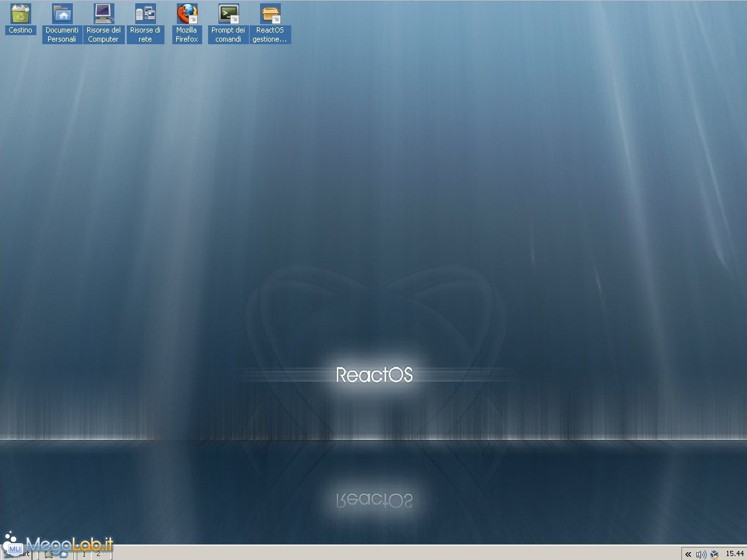Select Risorse del Computer desktop icon
747x560 pixels.
pyautogui.click(x=103, y=23)
